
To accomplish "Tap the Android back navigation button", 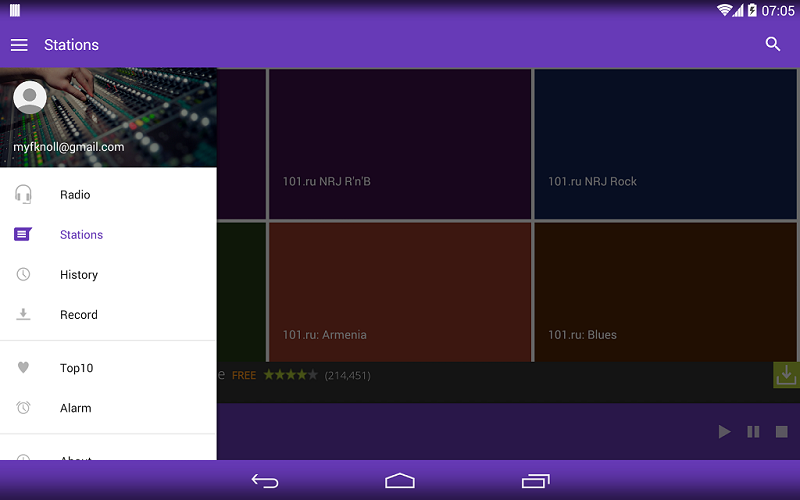I will click(265, 481).
